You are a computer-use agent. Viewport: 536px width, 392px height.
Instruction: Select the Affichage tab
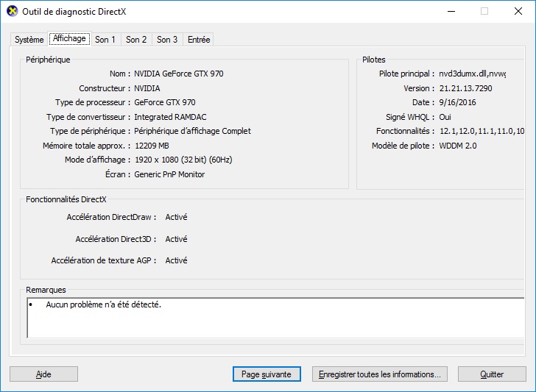click(69, 38)
